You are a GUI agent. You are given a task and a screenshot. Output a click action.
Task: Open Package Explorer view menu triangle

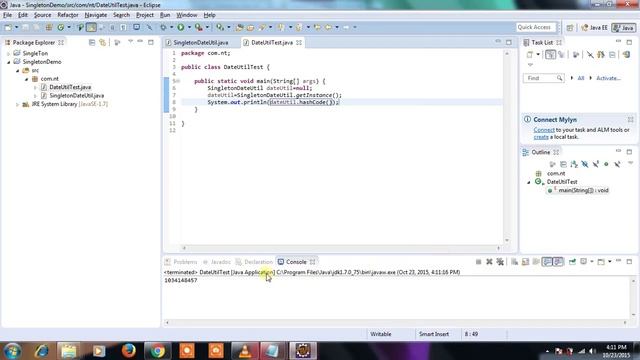click(130, 42)
